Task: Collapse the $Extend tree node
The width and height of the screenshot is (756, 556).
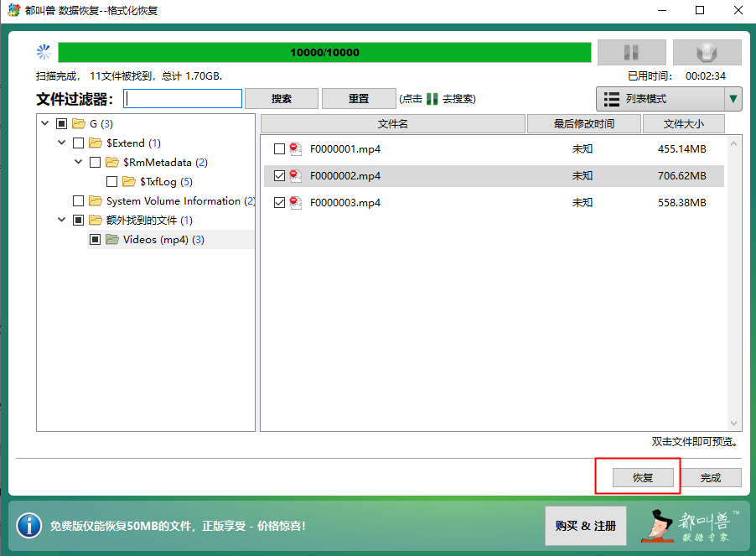Action: tap(62, 143)
